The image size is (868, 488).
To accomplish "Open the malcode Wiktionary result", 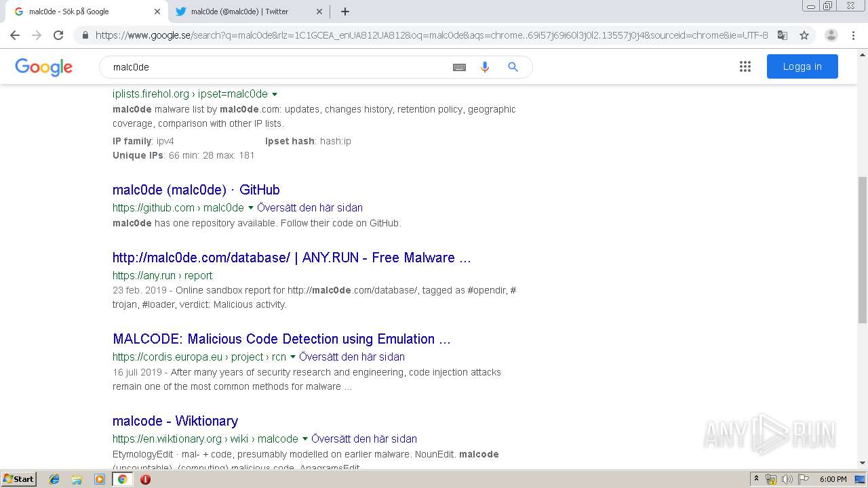I will coord(175,421).
